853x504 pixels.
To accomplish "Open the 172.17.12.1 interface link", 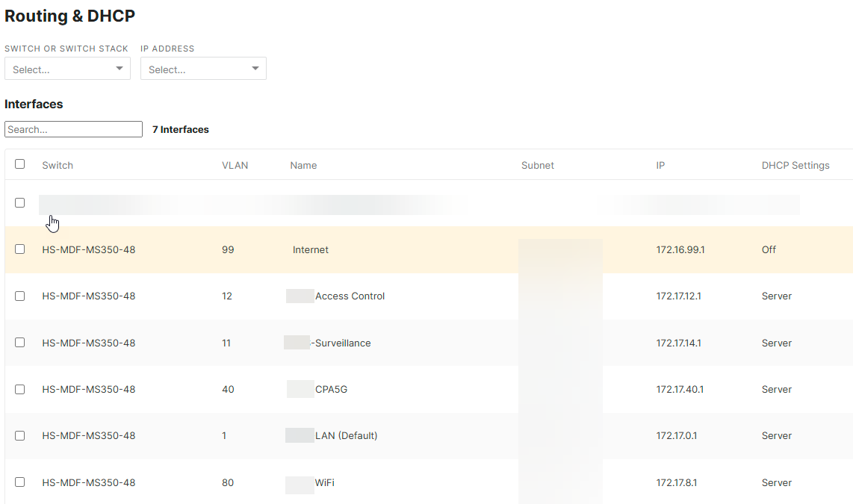I will pyautogui.click(x=680, y=296).
